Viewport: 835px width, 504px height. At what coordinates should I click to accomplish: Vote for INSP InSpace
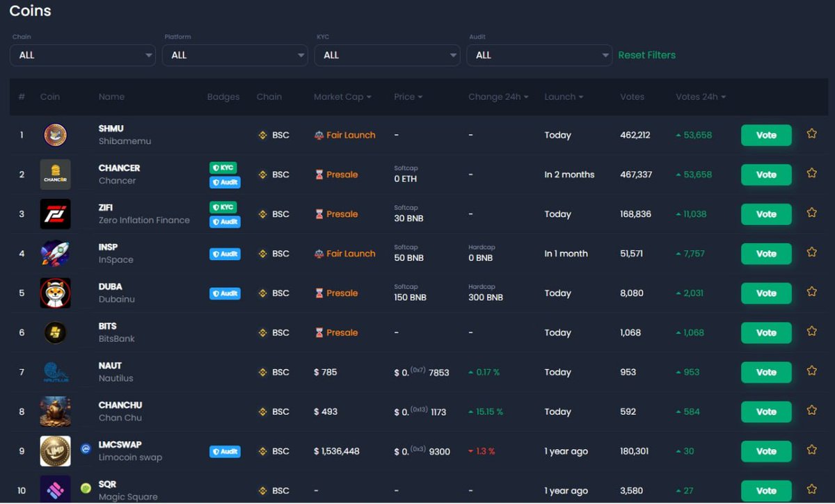766,254
